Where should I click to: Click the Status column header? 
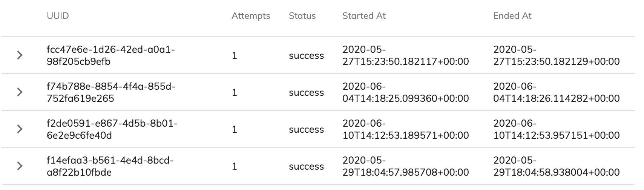click(302, 16)
